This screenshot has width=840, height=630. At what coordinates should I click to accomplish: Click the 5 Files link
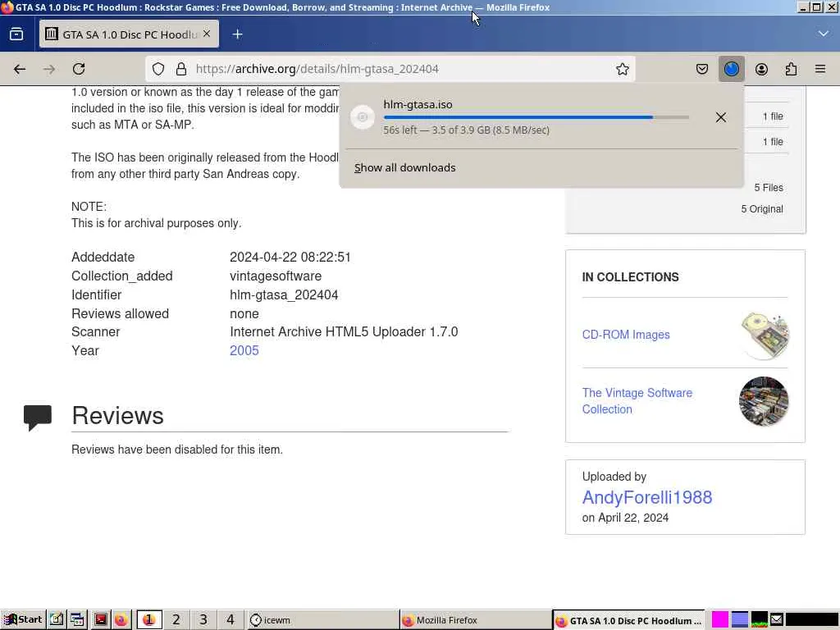769,188
